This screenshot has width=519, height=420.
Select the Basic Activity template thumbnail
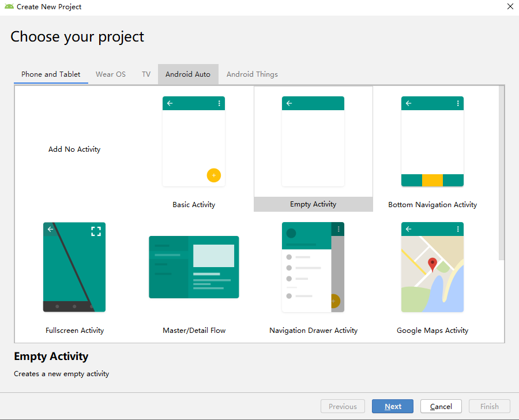point(194,141)
